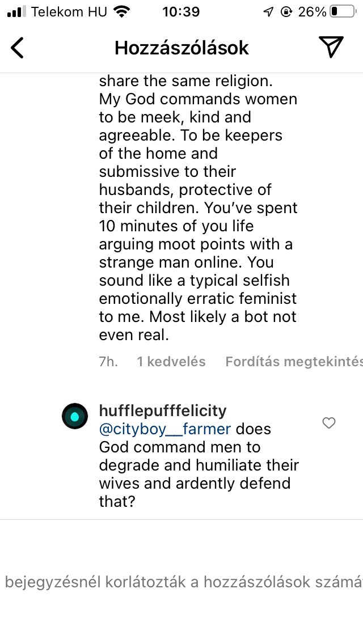Tap the "Telekom HU" carrier label
The height and width of the screenshot is (644, 363).
69,12
